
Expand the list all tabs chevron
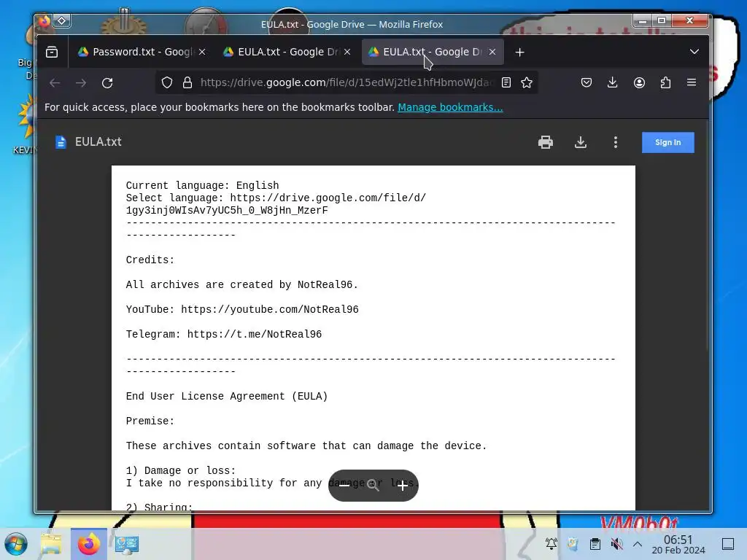694,52
